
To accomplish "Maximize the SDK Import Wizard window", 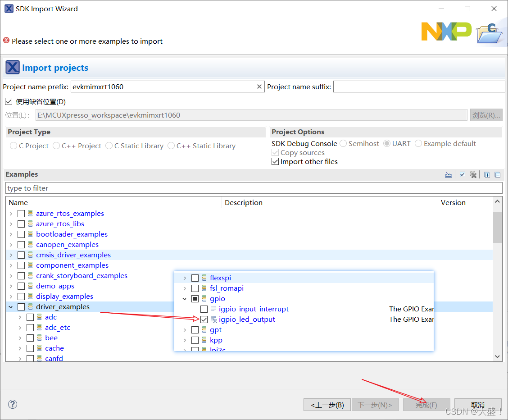I will click(x=467, y=9).
